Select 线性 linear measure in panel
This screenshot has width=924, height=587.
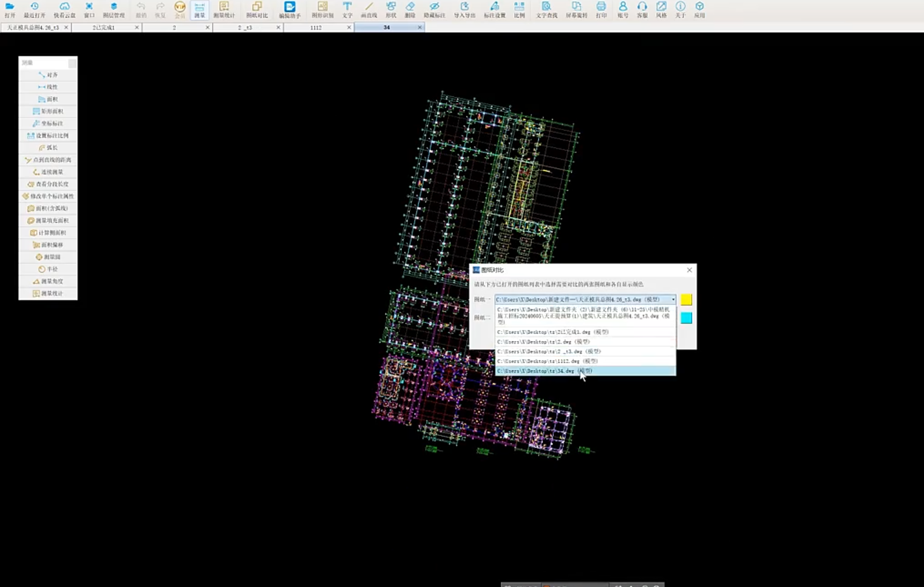coord(48,87)
